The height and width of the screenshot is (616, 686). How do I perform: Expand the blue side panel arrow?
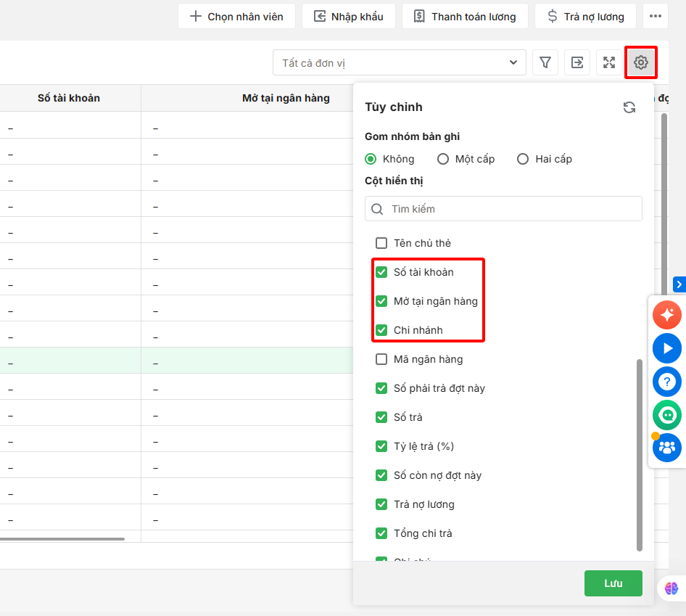[679, 284]
